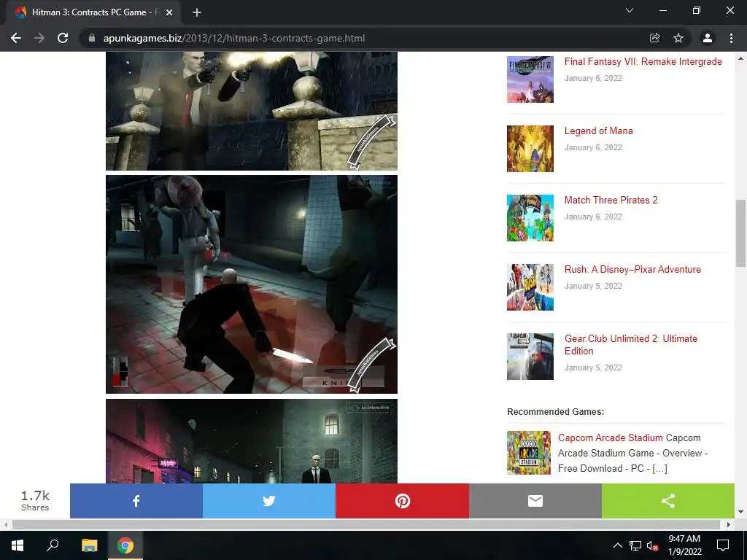Select the Hitman 3: Contracts browser tab

(x=93, y=12)
